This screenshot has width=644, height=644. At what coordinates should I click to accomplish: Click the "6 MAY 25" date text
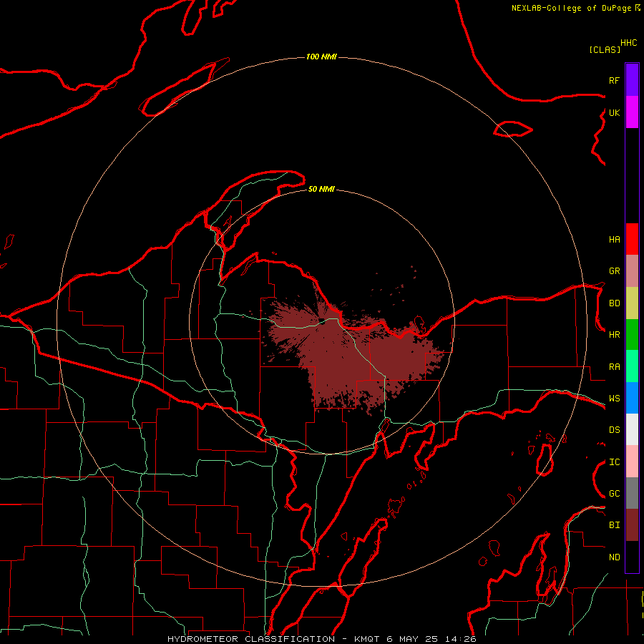[412, 639]
